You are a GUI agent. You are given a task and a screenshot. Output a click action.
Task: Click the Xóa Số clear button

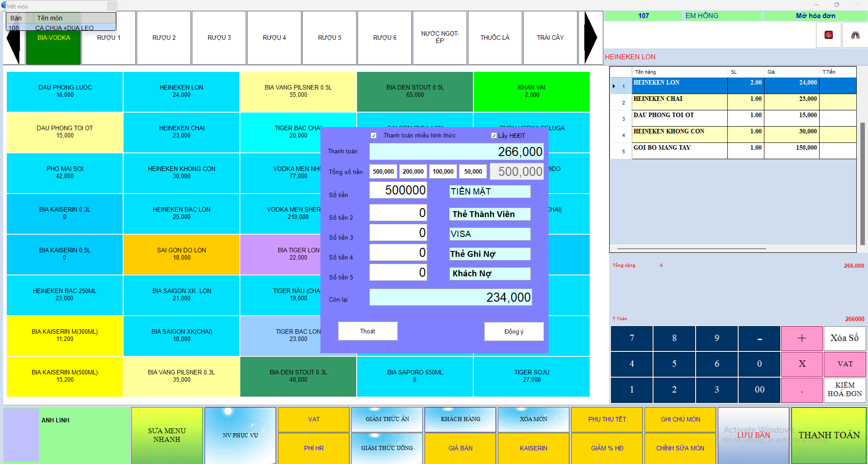point(844,338)
